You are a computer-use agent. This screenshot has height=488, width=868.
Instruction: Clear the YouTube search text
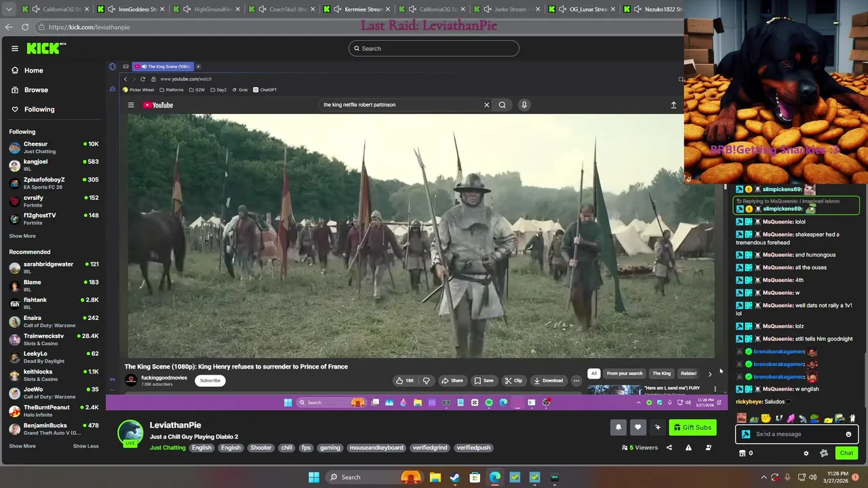486,105
